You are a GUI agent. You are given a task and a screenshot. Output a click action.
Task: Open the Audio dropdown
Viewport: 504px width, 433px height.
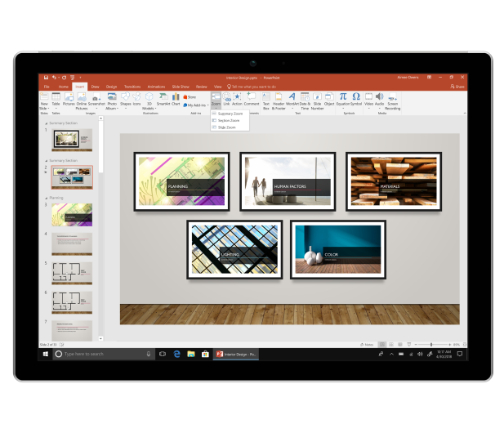tap(380, 109)
